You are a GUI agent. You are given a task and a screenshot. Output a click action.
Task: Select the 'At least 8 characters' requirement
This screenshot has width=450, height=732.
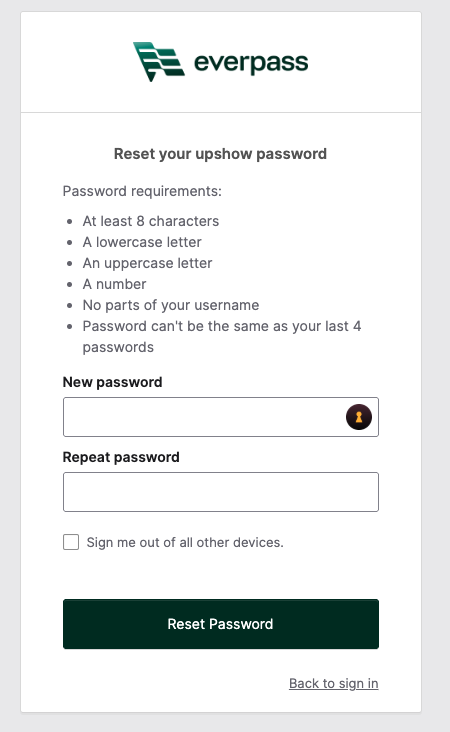151,221
